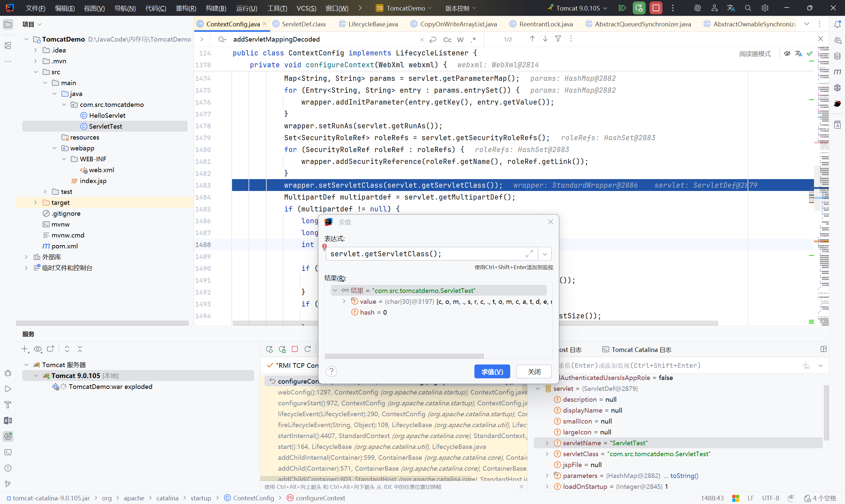Viewport: 845px width, 504px height.
Task: Switch to the ServletDef.class tab
Action: click(303, 24)
